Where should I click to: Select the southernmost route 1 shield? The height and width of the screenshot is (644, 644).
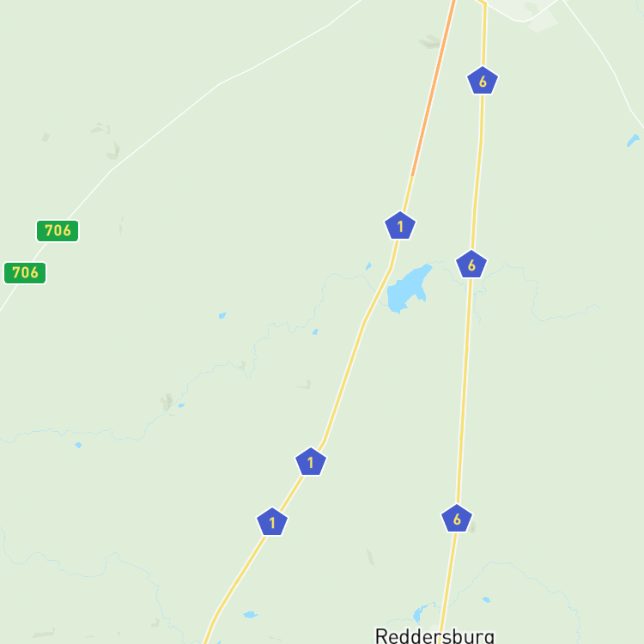(x=272, y=521)
